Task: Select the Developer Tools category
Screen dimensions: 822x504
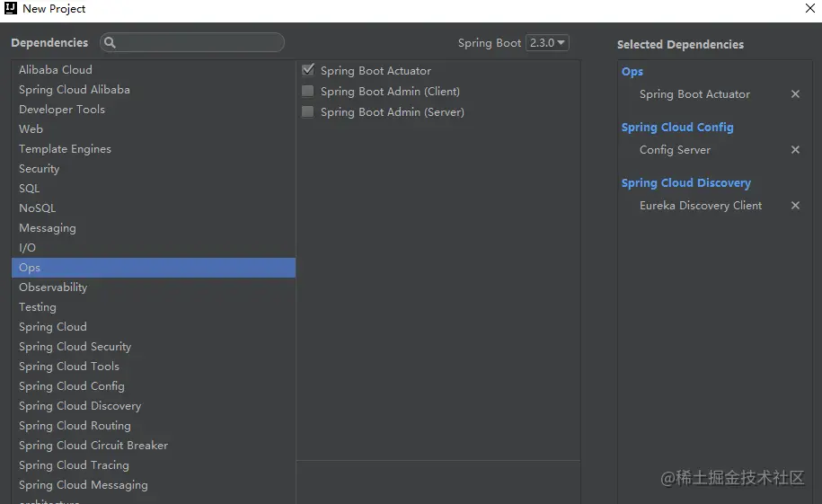Action: click(x=62, y=110)
